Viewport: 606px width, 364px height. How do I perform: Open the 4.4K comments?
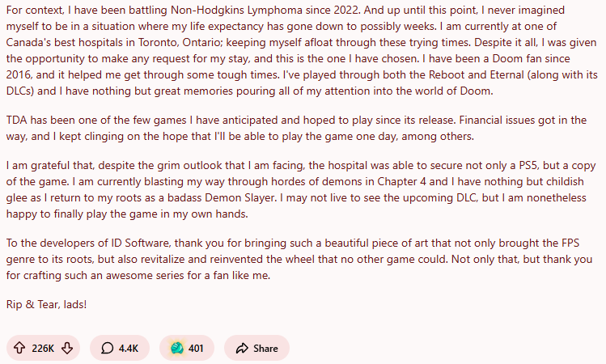129,349
